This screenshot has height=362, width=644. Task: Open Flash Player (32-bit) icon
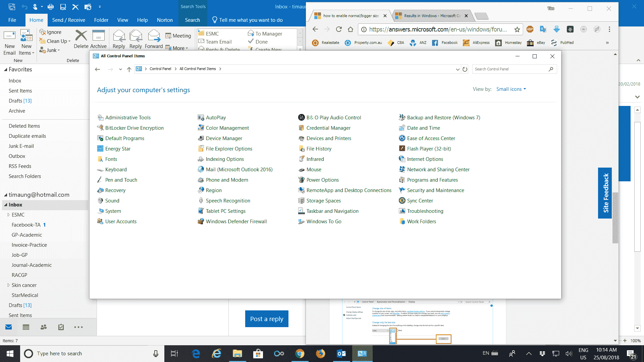[402, 149]
